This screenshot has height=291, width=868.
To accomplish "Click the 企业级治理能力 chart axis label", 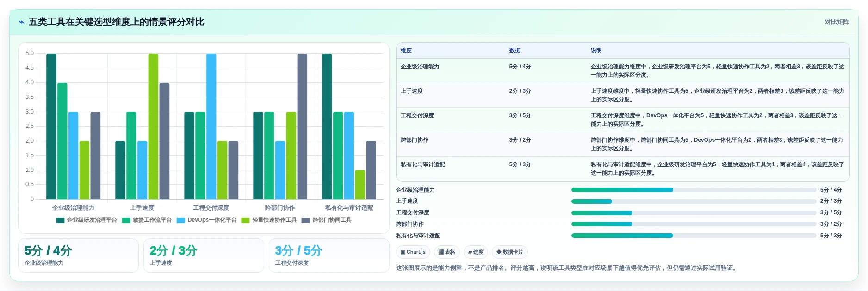I will pos(73,208).
